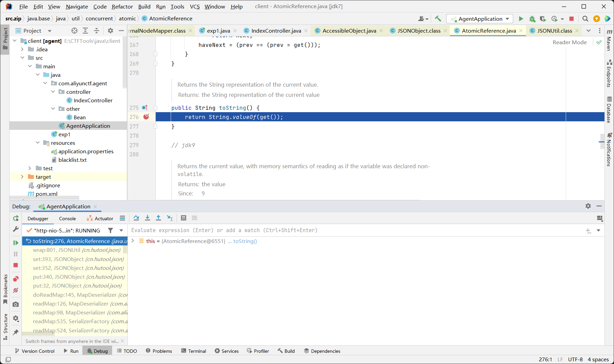Open the Notifications tool window
The image size is (614, 364).
[609, 150]
